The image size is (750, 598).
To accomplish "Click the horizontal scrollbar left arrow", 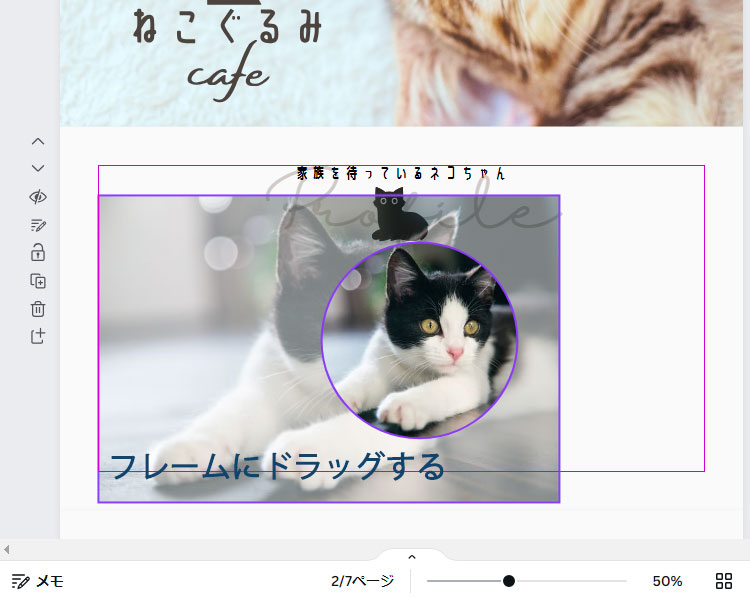I will (6, 550).
